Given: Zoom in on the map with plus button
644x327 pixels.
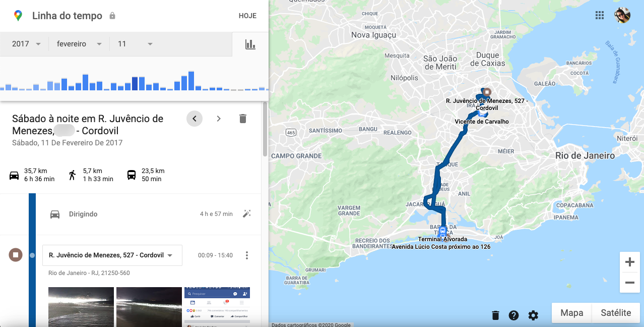Looking at the screenshot, I should (x=629, y=262).
